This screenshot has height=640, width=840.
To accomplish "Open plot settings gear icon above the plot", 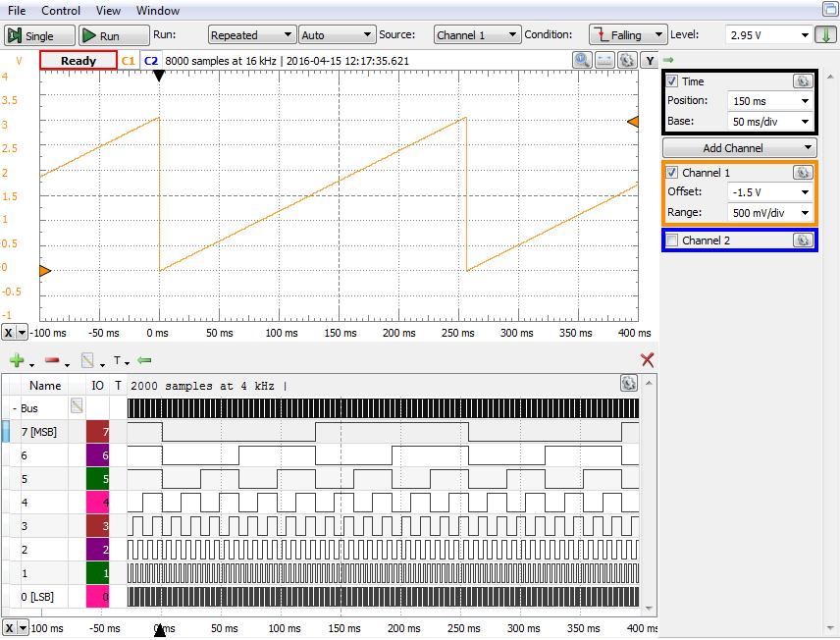I will point(627,60).
